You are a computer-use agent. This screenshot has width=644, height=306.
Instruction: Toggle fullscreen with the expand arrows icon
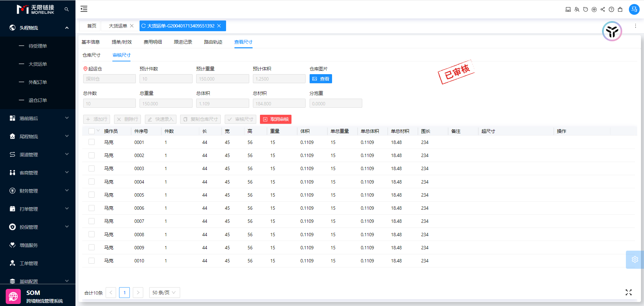click(x=629, y=293)
